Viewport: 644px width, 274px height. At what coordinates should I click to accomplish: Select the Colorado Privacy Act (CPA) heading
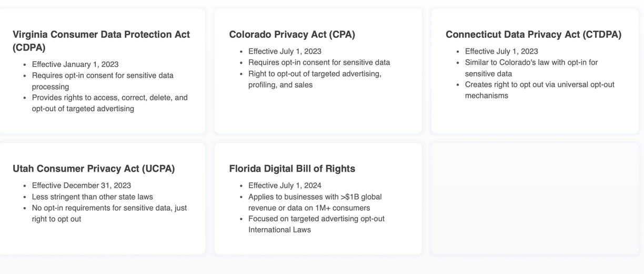[x=292, y=34]
